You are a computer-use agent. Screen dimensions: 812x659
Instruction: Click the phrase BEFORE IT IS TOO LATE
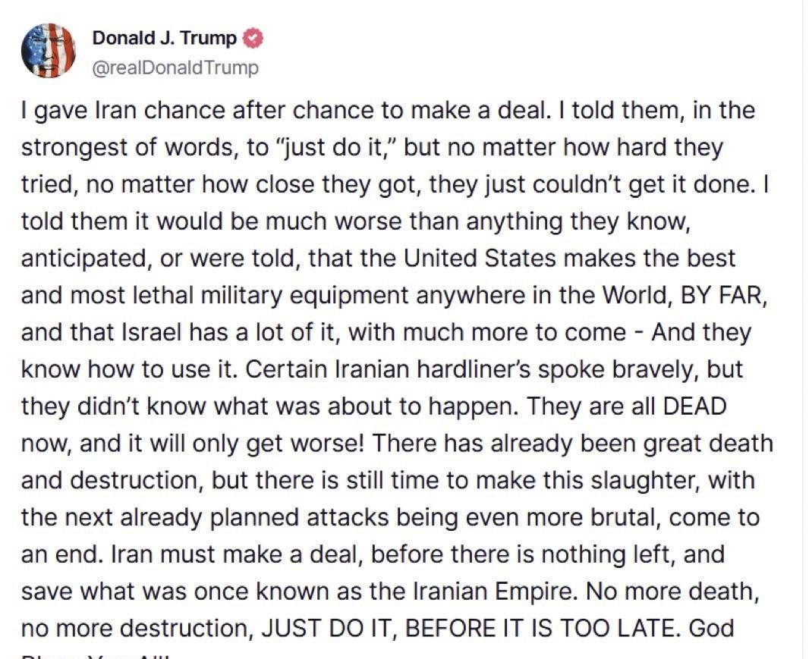pyautogui.click(x=540, y=629)
